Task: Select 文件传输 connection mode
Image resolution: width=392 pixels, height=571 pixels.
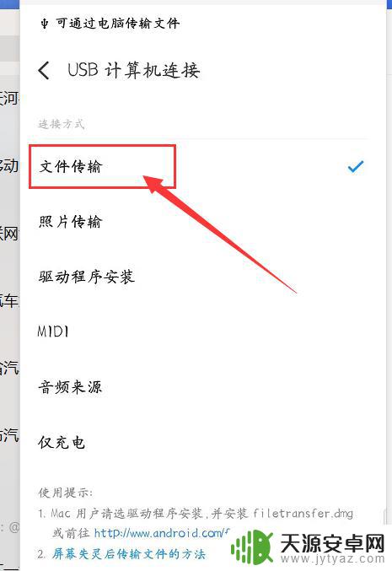Action: (x=200, y=167)
